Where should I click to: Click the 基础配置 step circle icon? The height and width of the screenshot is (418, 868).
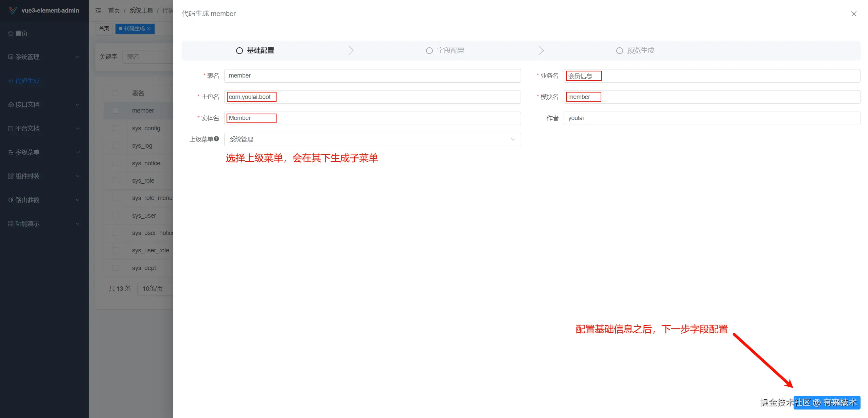[240, 51]
